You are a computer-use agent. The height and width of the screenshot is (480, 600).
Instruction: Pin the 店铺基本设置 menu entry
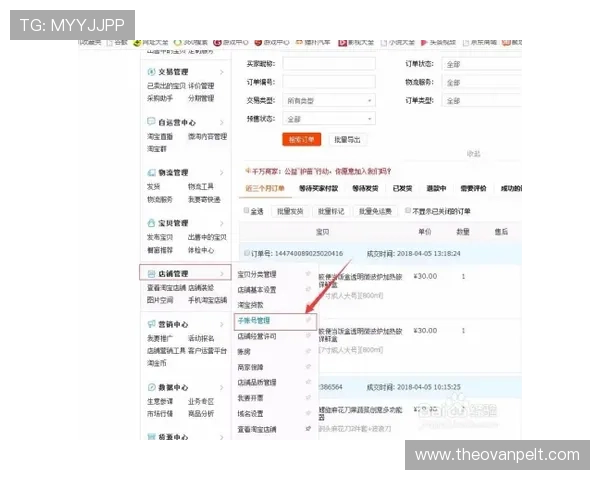point(308,289)
